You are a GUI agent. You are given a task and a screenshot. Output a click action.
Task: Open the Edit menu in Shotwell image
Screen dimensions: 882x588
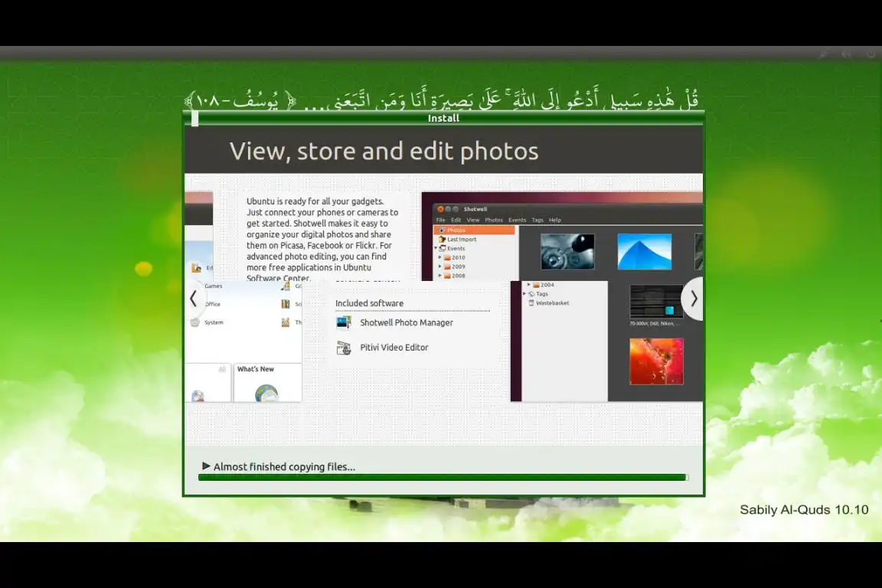tap(456, 220)
